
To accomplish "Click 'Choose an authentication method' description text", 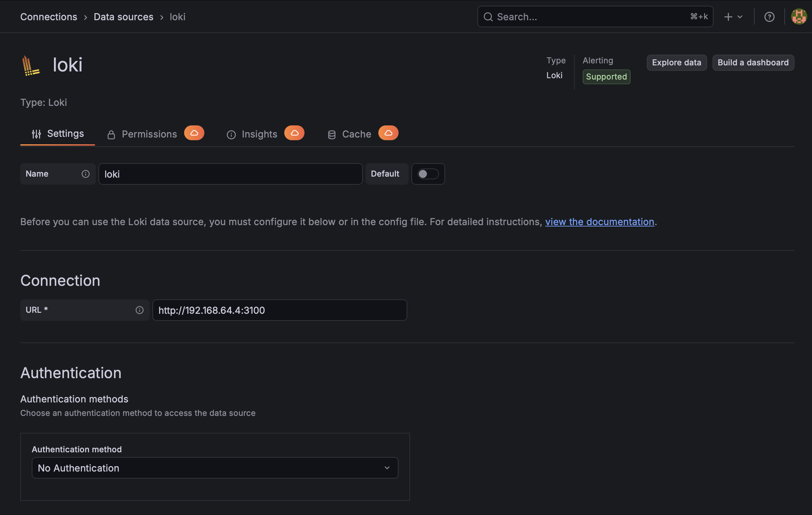I will click(x=138, y=413).
